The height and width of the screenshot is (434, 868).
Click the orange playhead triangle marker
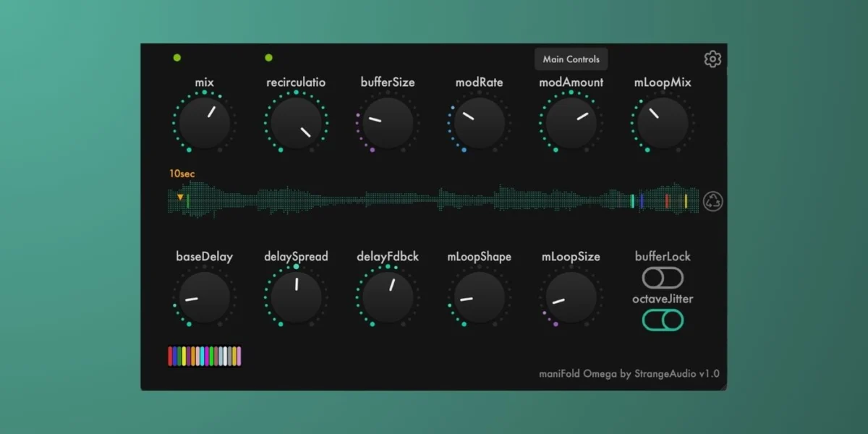[x=180, y=197]
